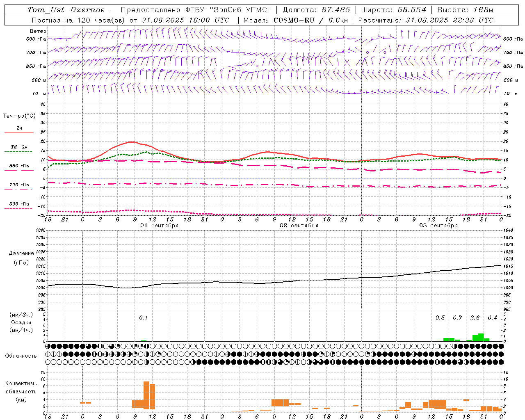Click the '10 м' wind level label at left
The height and width of the screenshot is (420, 525).
click(x=39, y=94)
